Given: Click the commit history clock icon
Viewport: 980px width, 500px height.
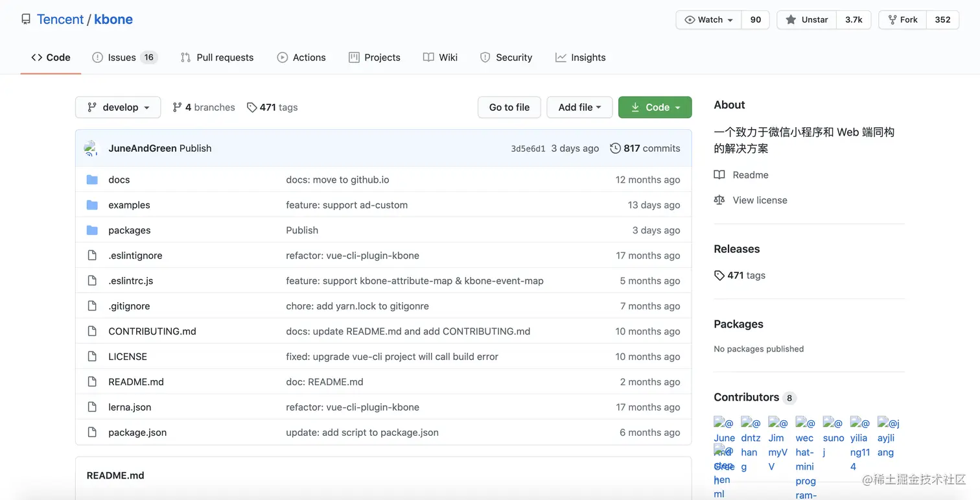Looking at the screenshot, I should click(615, 149).
